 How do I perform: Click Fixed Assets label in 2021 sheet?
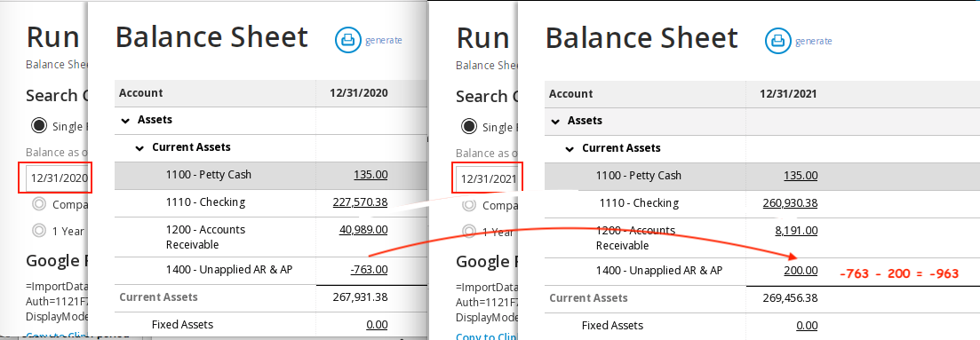(612, 325)
